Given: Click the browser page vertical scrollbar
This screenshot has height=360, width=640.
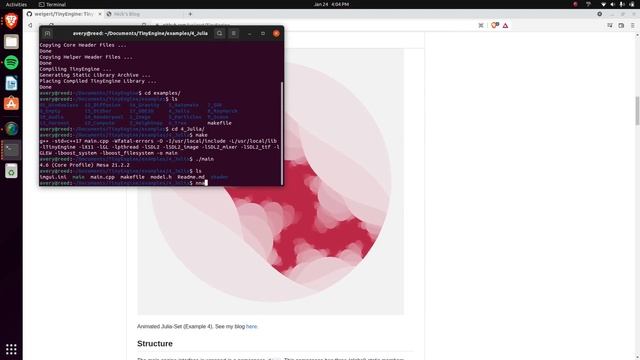Looking at the screenshot, I should tap(637, 110).
